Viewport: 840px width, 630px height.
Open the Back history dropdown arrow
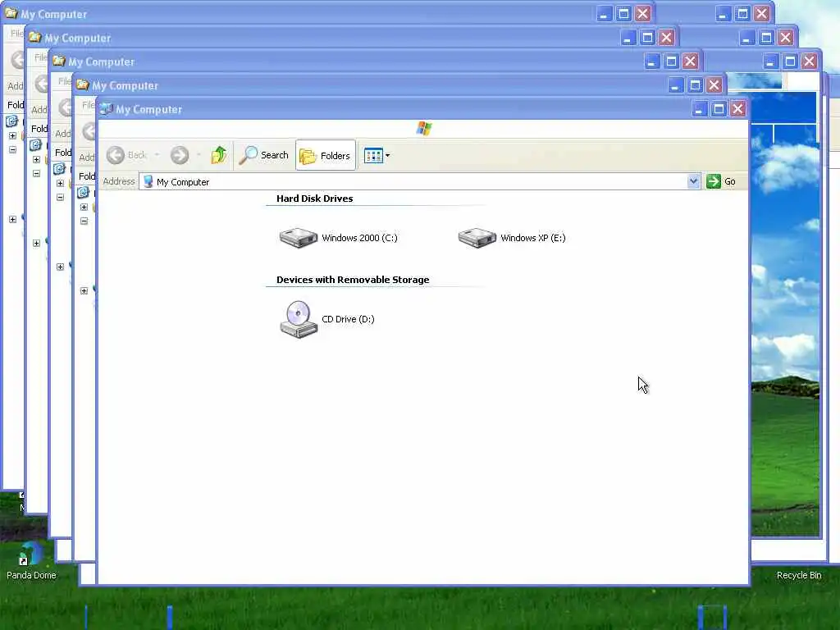(157, 155)
